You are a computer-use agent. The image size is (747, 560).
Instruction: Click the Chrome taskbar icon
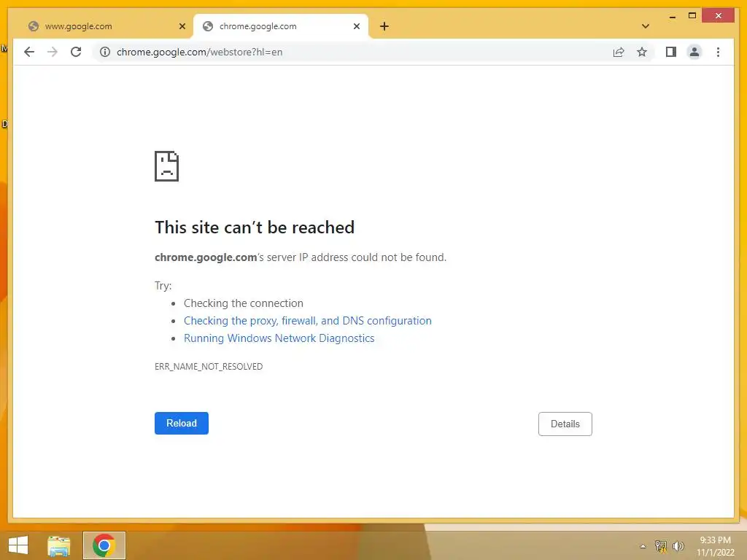(x=104, y=545)
